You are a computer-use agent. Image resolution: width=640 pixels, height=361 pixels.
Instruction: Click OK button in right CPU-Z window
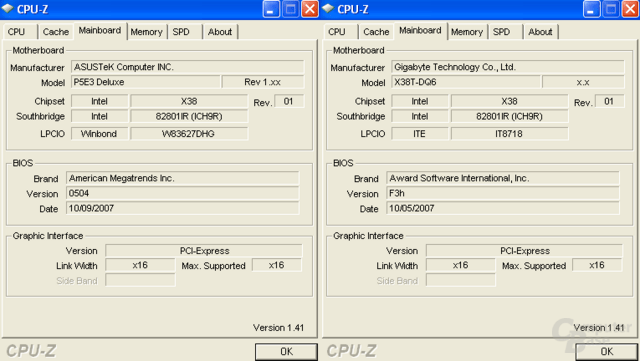click(x=607, y=352)
